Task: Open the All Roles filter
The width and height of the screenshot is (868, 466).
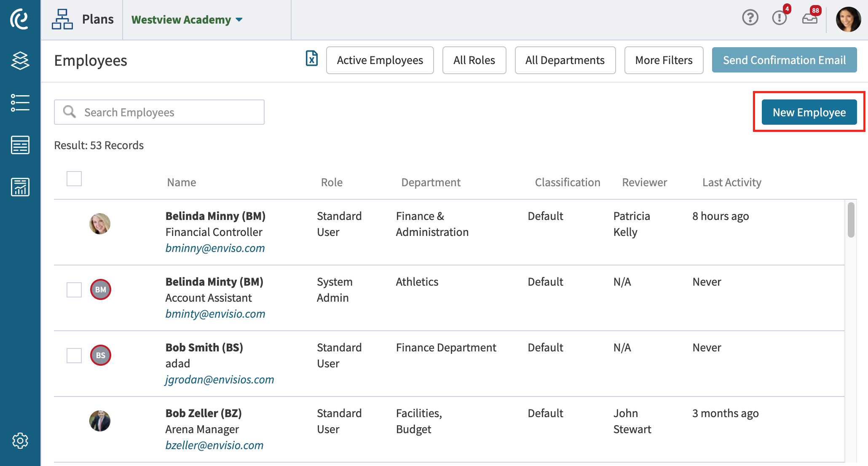Action: pos(474,60)
